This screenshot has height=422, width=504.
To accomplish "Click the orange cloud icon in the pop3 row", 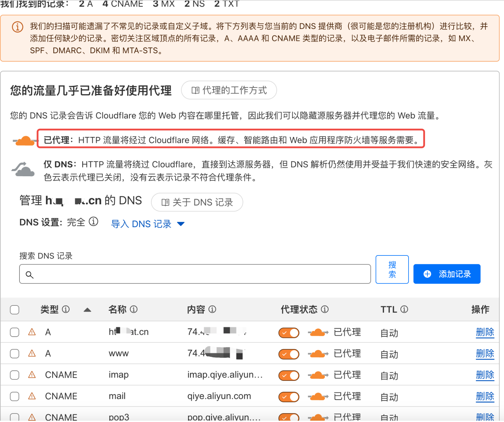I will click(318, 417).
